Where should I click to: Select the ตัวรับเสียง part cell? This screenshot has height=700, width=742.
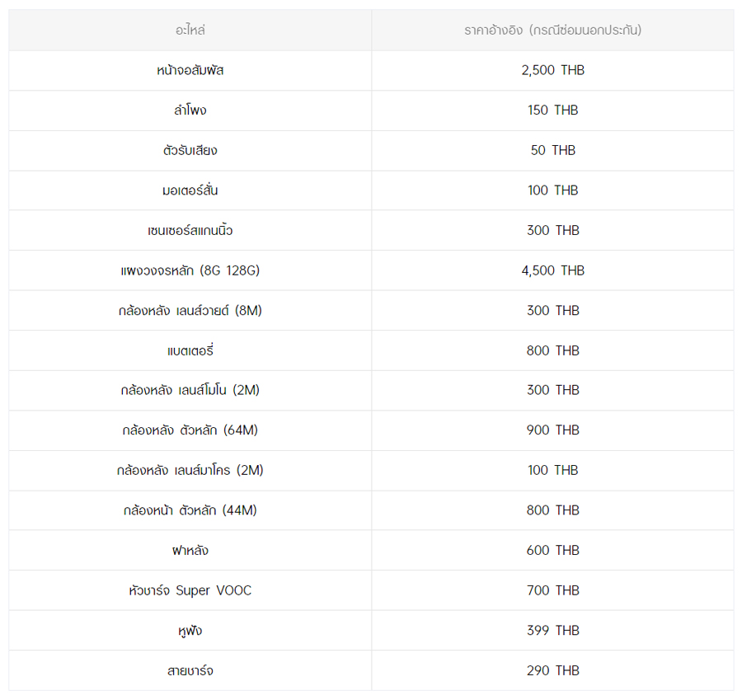coord(190,150)
